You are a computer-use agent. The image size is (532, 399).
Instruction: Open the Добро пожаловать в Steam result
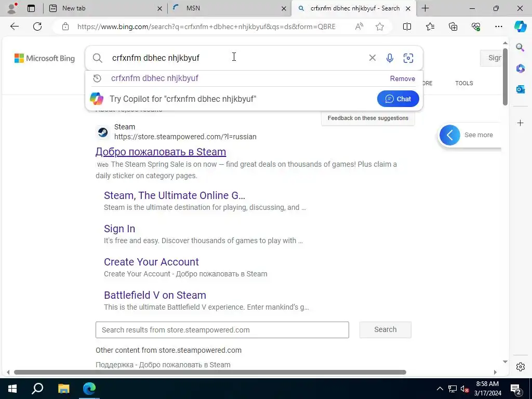tap(161, 152)
